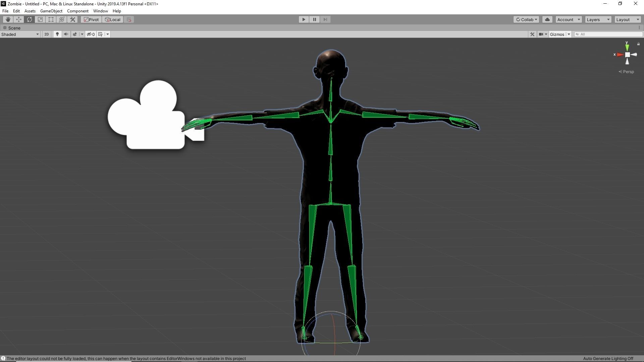Advance one frame with Step button
Screen dimensions: 644x362
pyautogui.click(x=325, y=19)
